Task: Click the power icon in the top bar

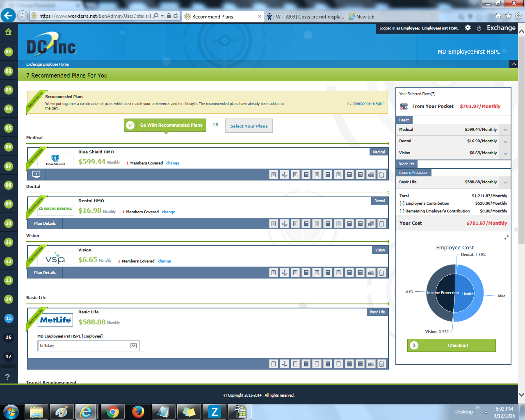Action: 479,28
